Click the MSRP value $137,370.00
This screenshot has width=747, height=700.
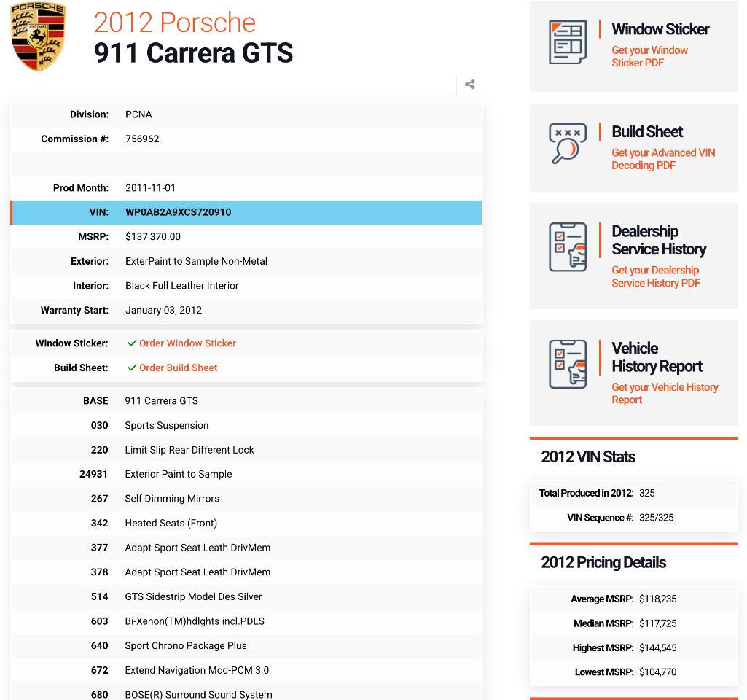[x=153, y=236]
